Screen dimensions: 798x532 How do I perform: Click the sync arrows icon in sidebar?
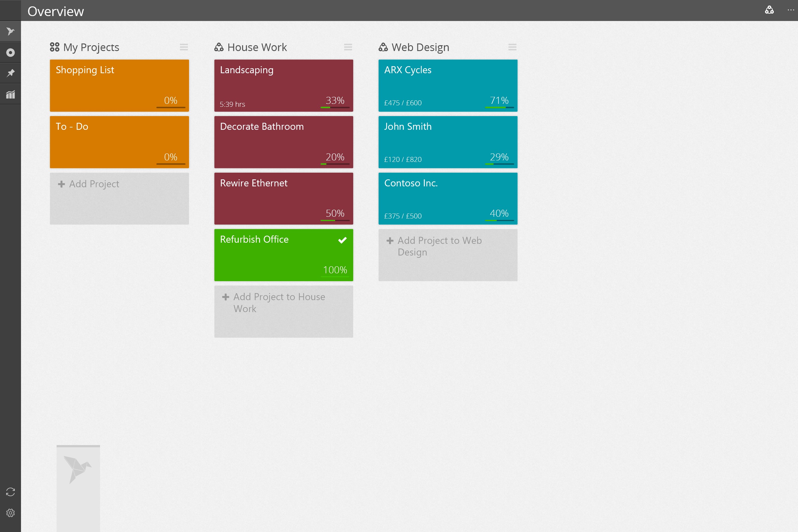click(x=10, y=492)
